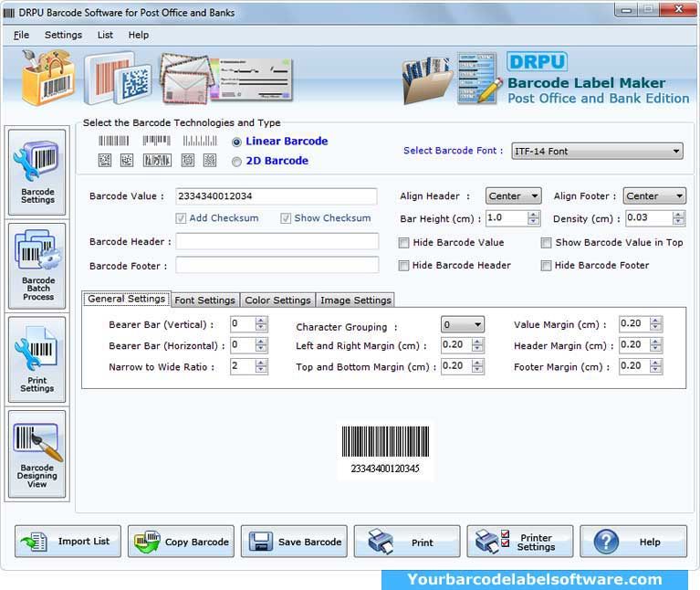
Task: Click the third postal barcode sample icon
Action: (x=200, y=142)
